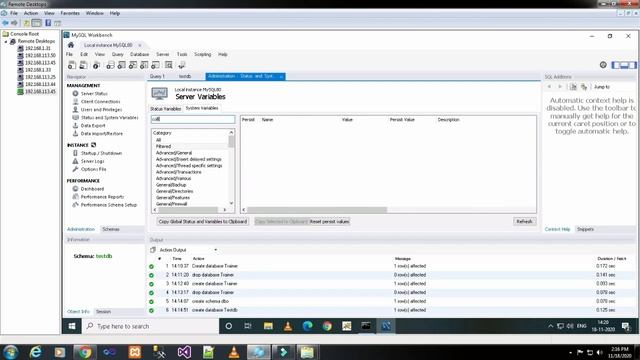The width and height of the screenshot is (640, 360).
Task: Open Chrome on the host taskbar
Action: 85,352
